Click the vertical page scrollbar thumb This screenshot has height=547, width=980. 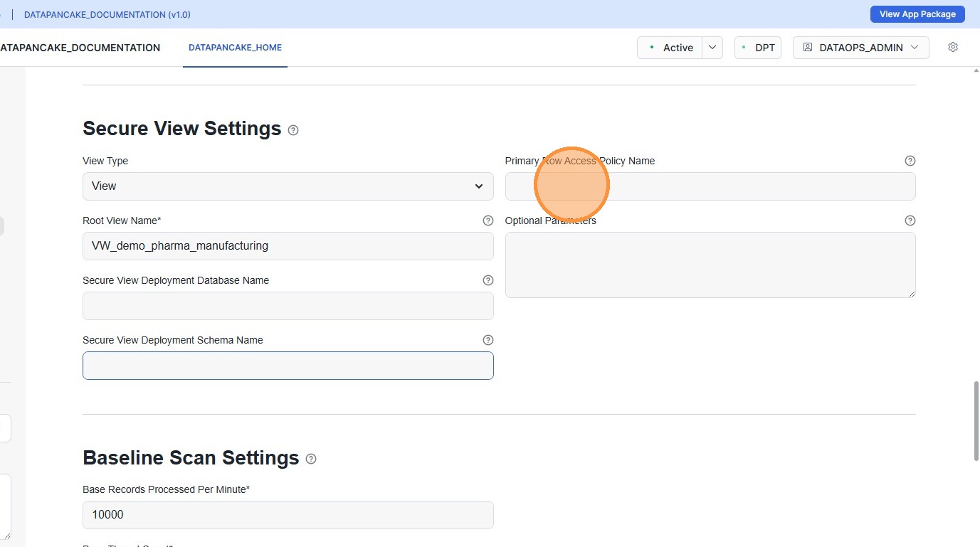(976, 421)
